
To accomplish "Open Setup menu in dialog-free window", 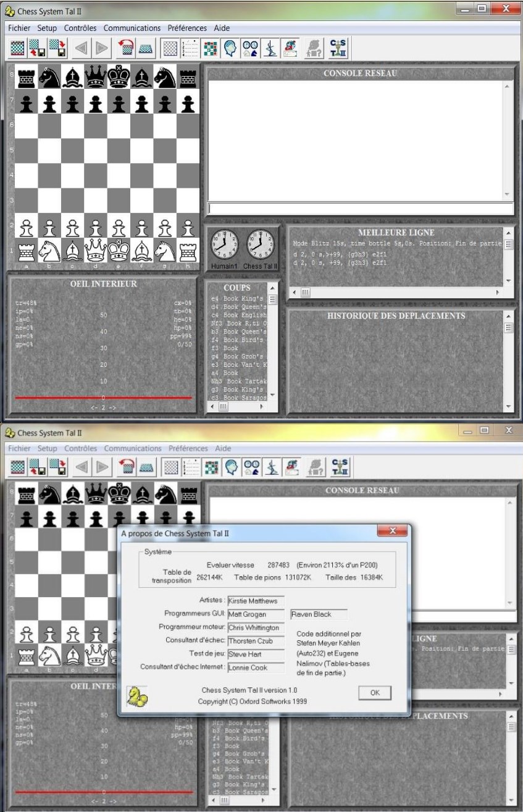I will coord(47,28).
